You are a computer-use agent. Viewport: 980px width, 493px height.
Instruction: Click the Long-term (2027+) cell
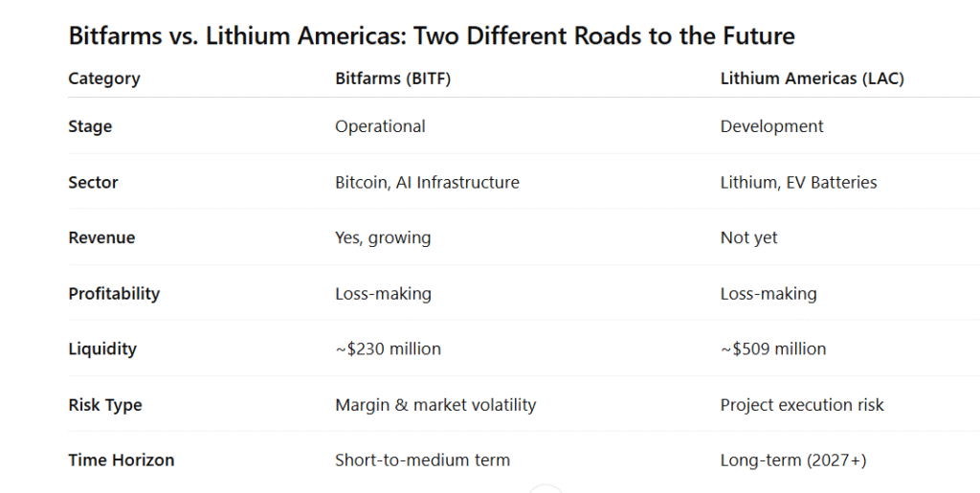click(x=792, y=459)
